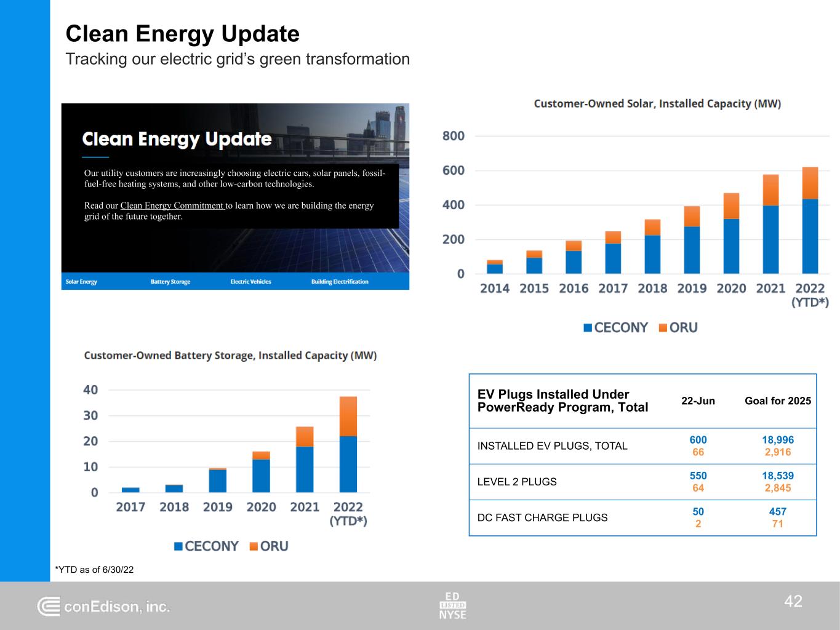The height and width of the screenshot is (630, 840).
Task: Click the ED Listed NYSE badge
Action: (452, 605)
